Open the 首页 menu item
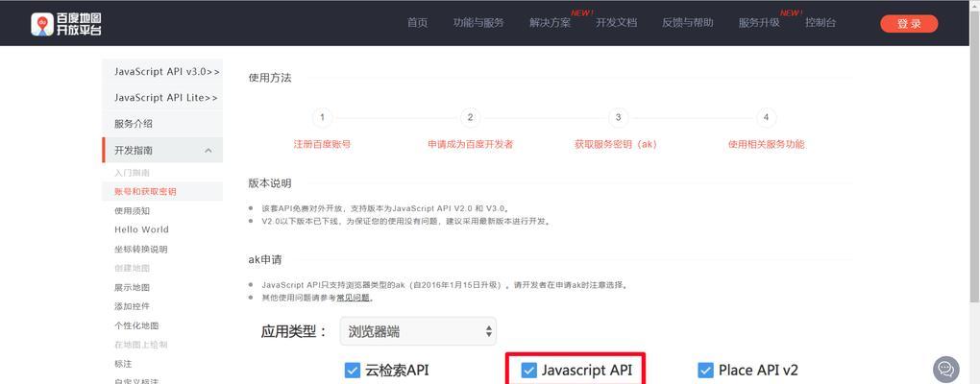 tap(418, 23)
